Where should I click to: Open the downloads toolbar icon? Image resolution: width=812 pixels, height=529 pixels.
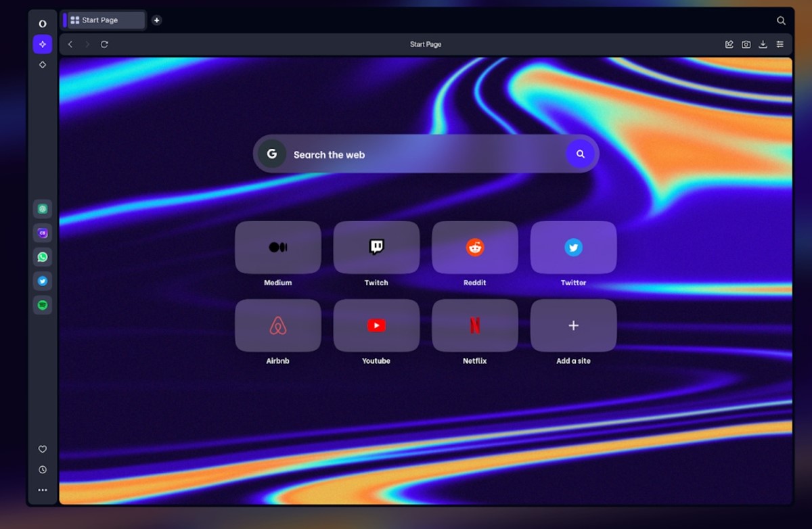tap(763, 45)
